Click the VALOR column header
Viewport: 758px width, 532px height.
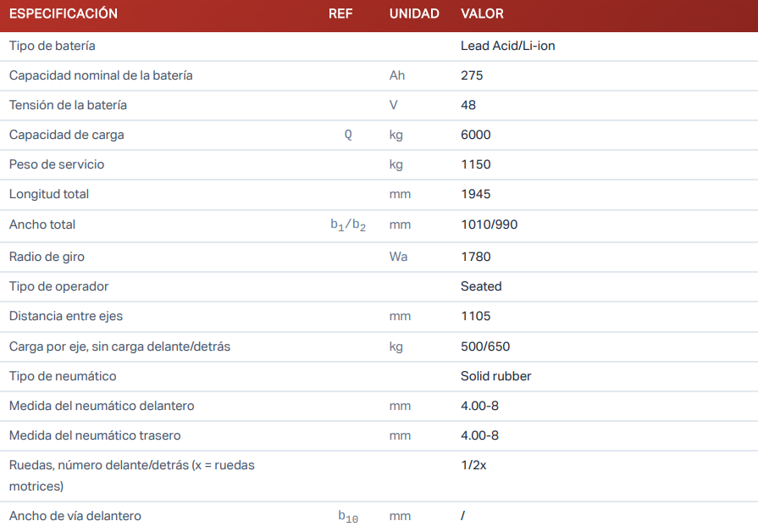coord(482,14)
